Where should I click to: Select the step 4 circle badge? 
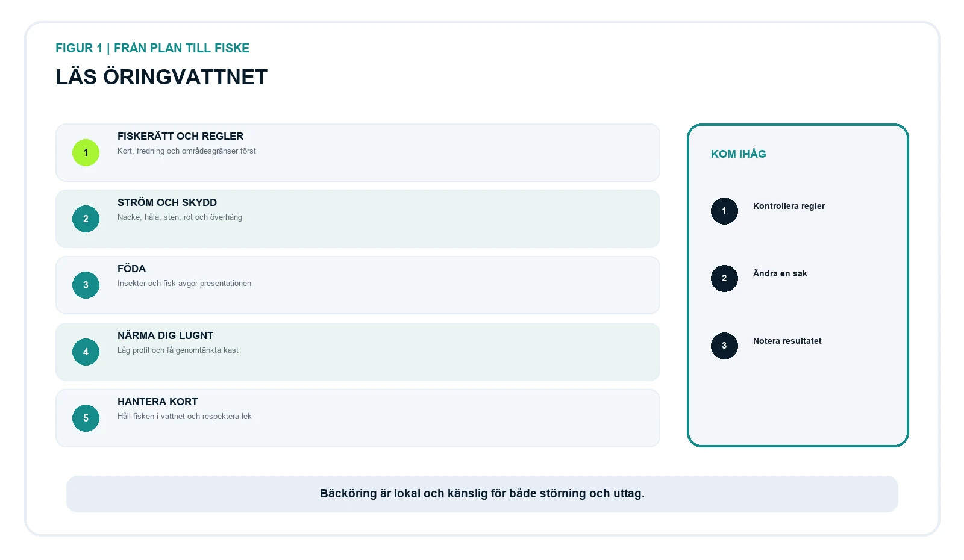[x=86, y=352]
